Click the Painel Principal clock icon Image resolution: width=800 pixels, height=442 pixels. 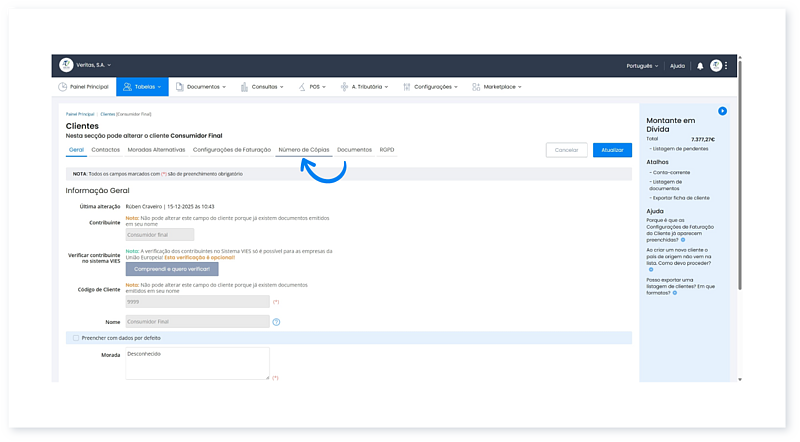(x=62, y=87)
